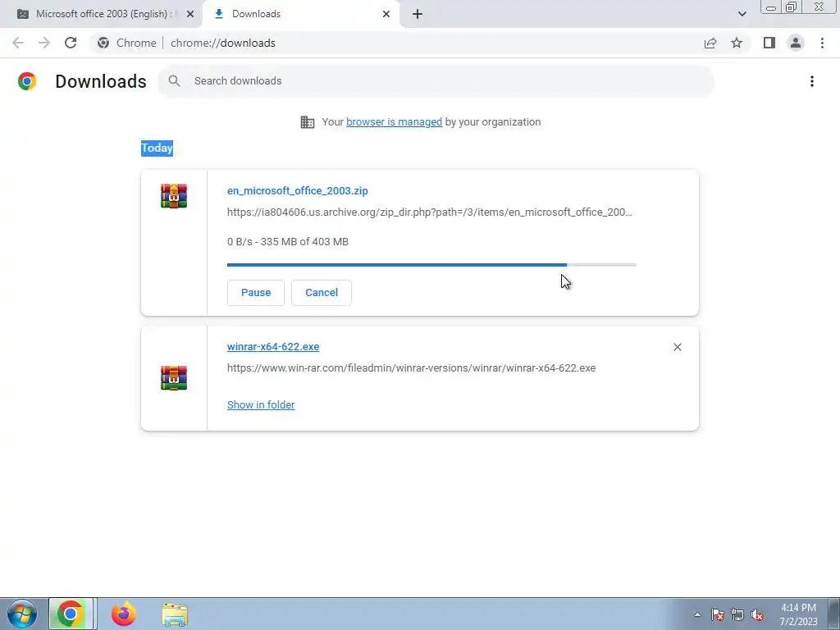The image size is (840, 630).
Task: Click the browser forward arrow
Action: (x=44, y=43)
